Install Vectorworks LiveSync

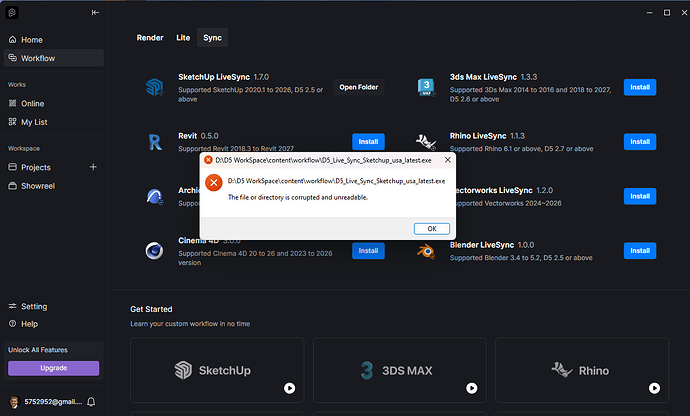640,196
